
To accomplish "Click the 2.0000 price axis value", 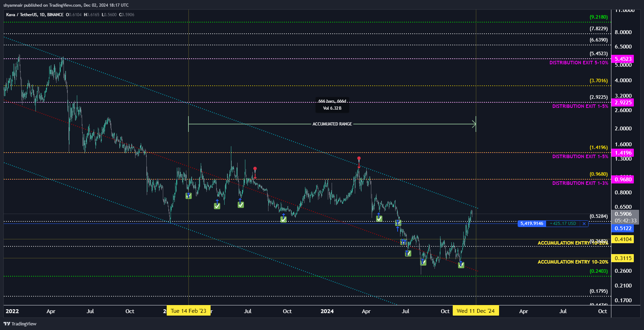I will click(x=623, y=129).
